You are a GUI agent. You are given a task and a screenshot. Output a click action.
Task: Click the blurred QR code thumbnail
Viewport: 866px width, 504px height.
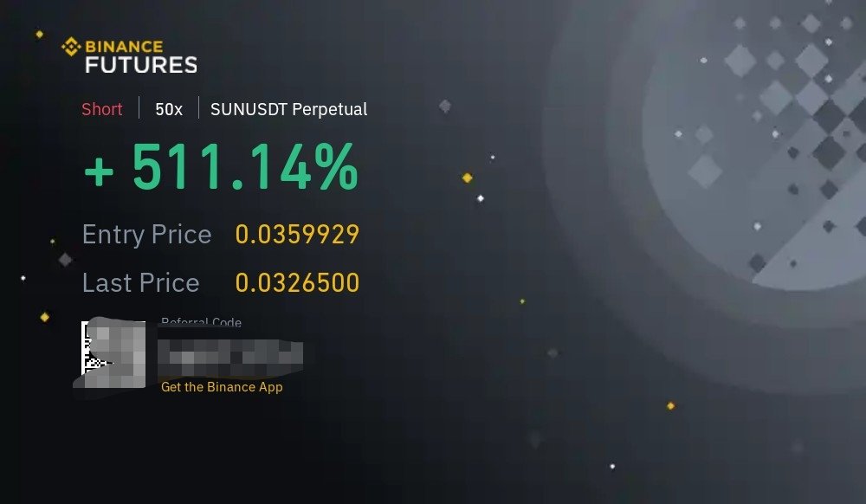pyautogui.click(x=113, y=353)
